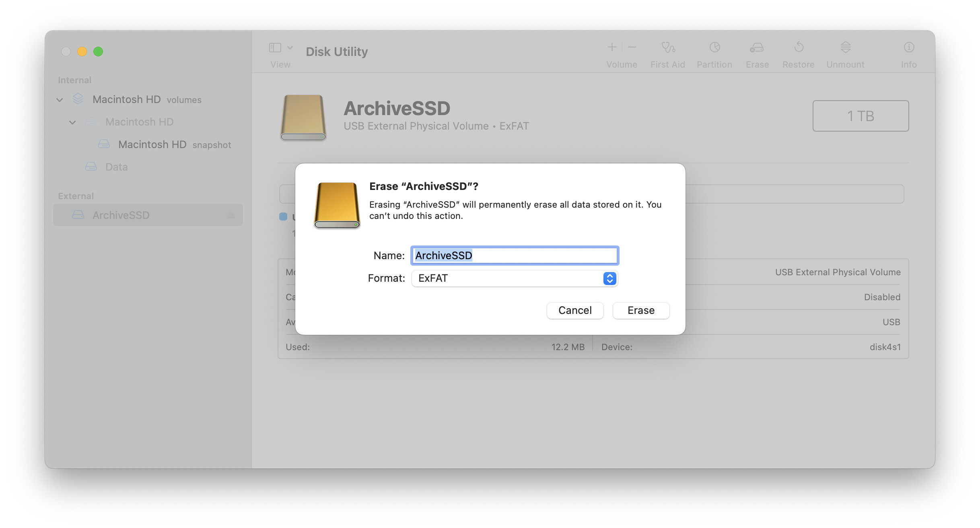Image resolution: width=980 pixels, height=528 pixels.
Task: Click the Unmount toolbar icon
Action: (x=845, y=47)
